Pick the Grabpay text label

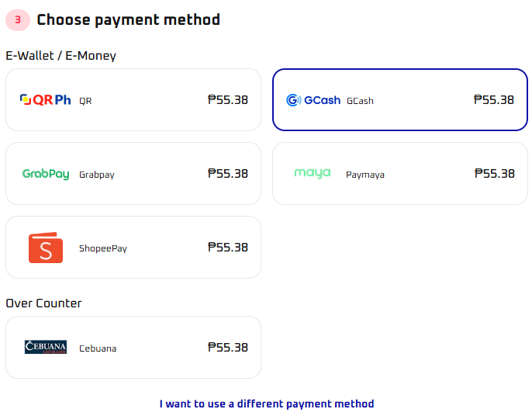[97, 175]
